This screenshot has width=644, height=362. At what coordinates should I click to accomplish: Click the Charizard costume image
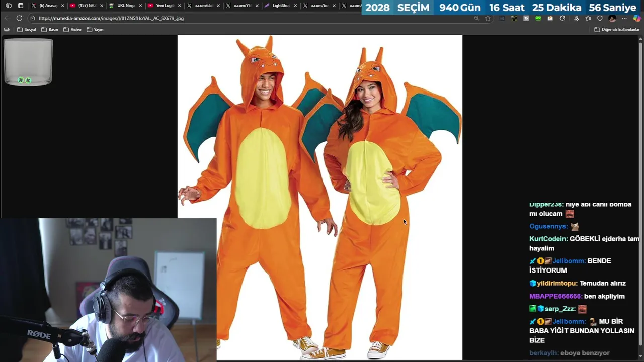(320, 197)
